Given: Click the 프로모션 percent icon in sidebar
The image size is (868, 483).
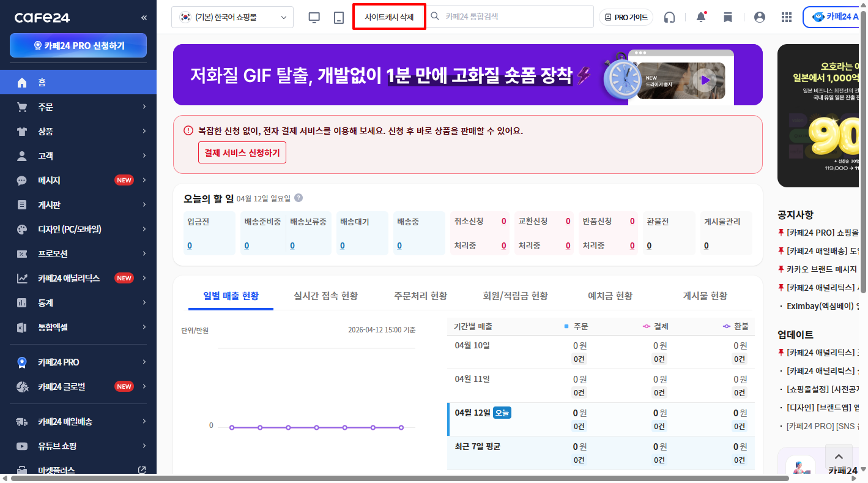Looking at the screenshot, I should pos(22,254).
